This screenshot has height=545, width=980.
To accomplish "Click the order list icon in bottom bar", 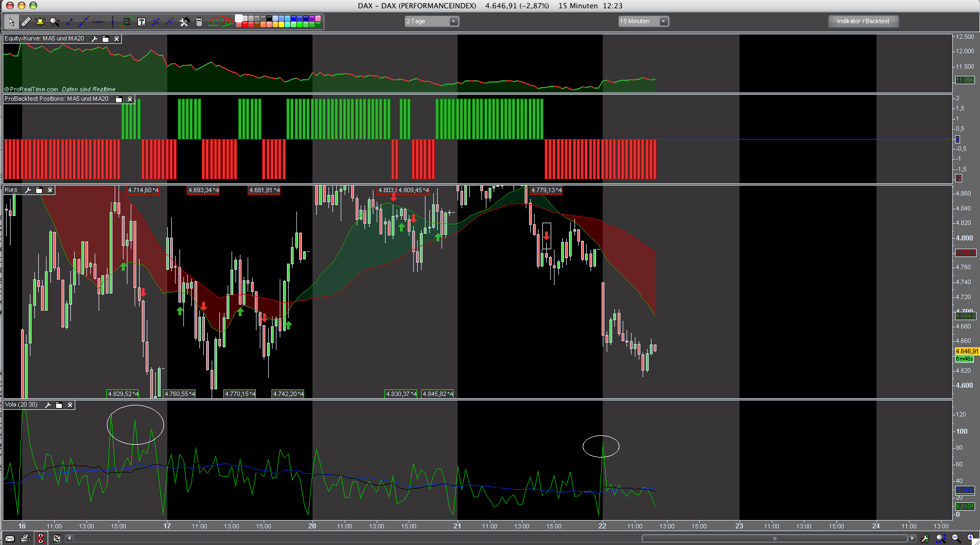I will click(57, 538).
